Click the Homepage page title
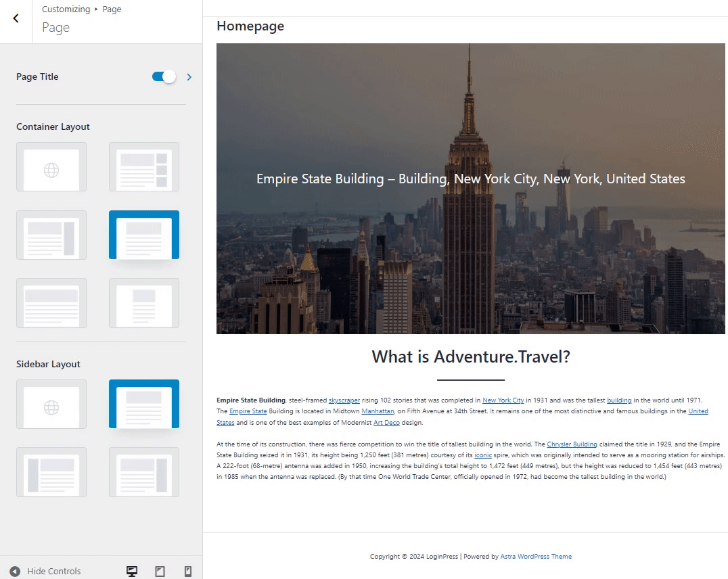 click(250, 26)
